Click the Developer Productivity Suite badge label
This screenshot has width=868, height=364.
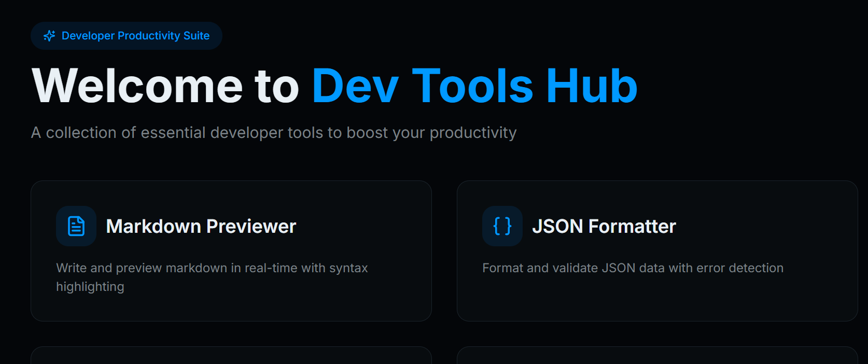(135, 36)
